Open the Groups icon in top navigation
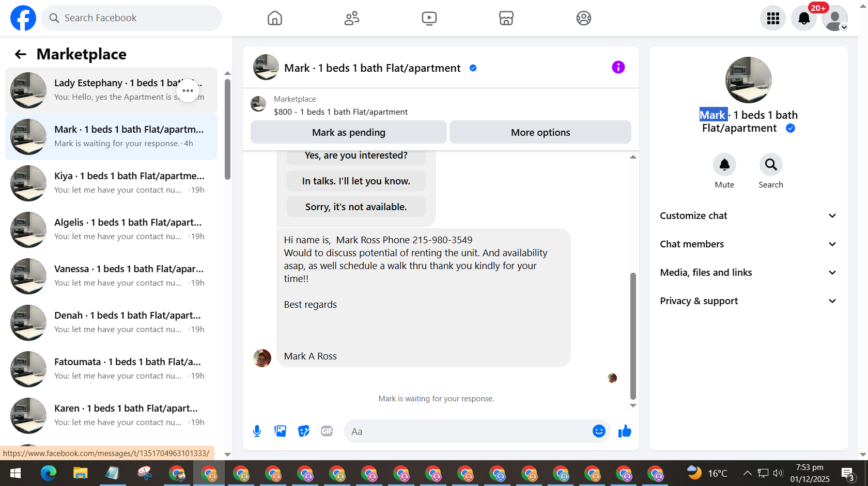The height and width of the screenshot is (486, 868). point(584,18)
